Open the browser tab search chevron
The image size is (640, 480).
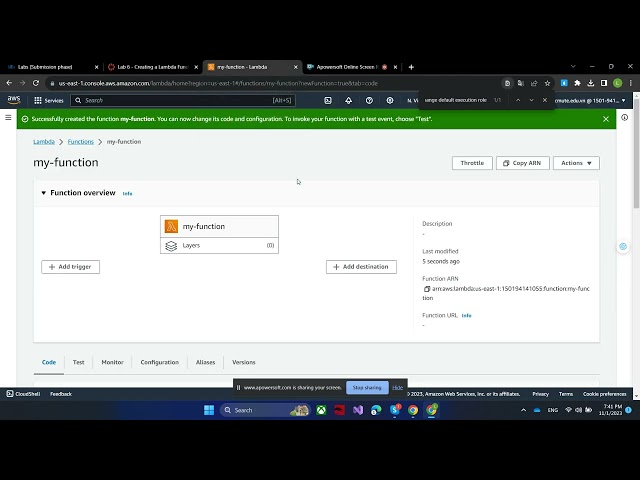pos(573,67)
